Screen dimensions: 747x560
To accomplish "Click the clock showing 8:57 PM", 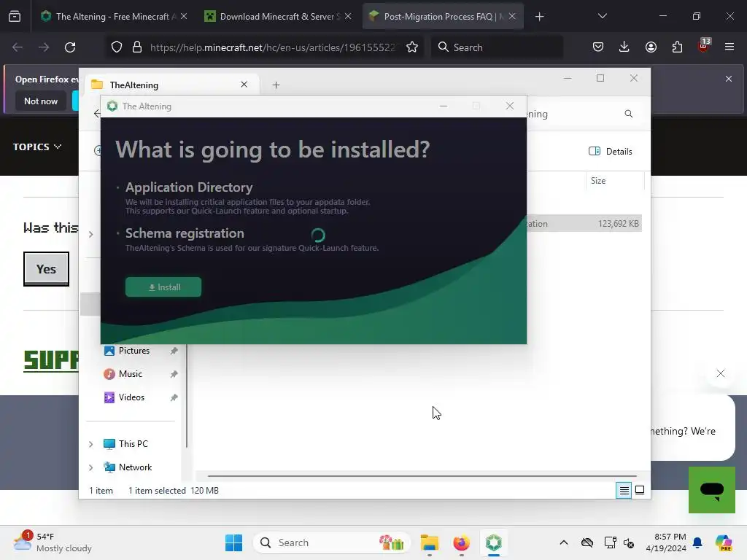I will pyautogui.click(x=666, y=542).
